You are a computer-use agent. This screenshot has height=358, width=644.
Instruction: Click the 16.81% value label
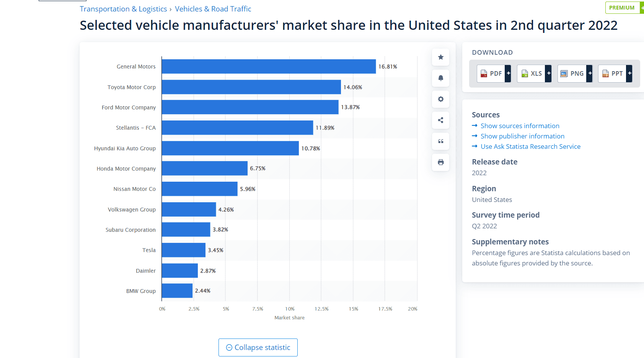[x=388, y=67]
